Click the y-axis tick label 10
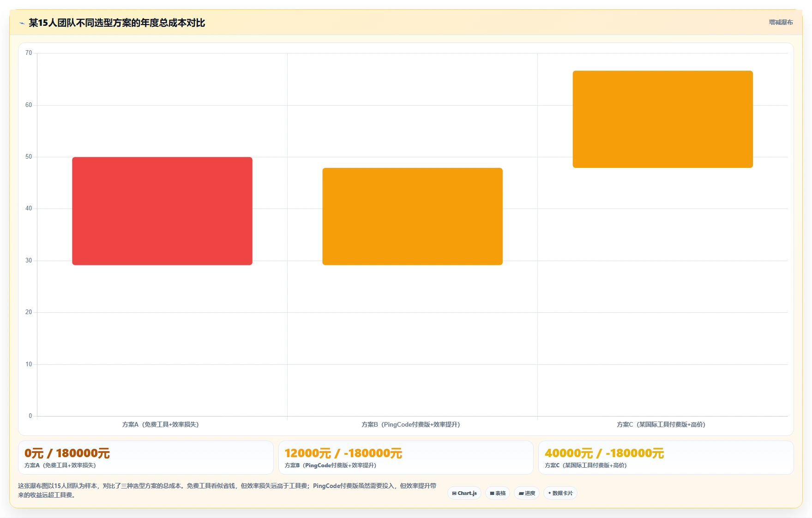 pos(29,364)
